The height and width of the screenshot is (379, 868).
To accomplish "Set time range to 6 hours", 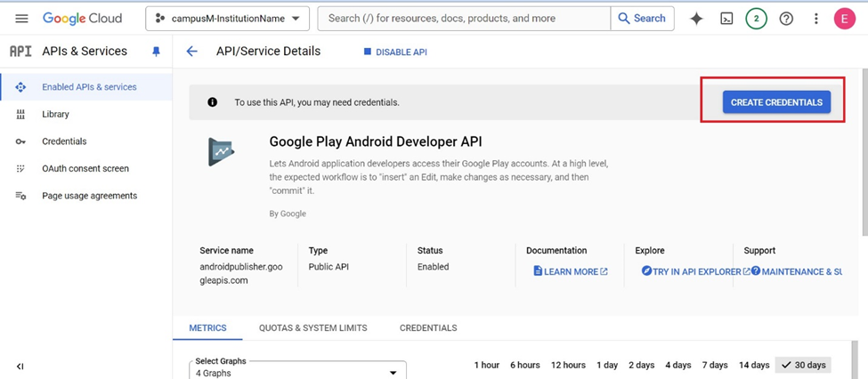I will (524, 365).
